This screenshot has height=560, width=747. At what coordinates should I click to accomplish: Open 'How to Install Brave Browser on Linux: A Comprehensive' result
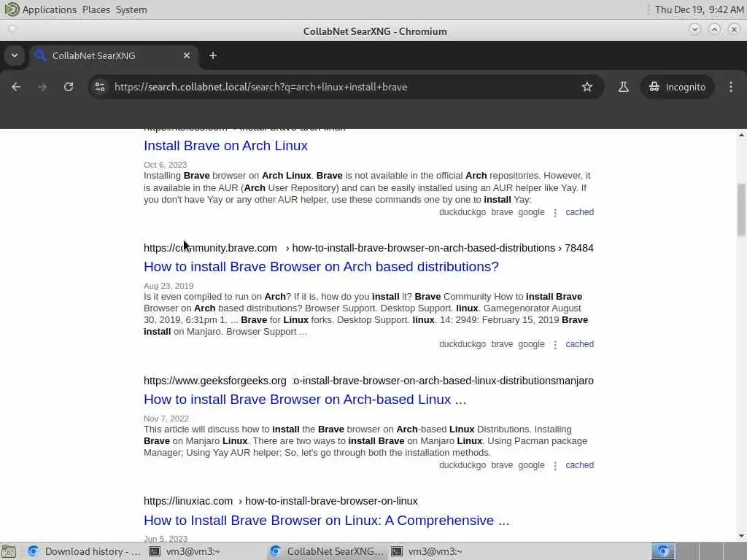pyautogui.click(x=326, y=521)
